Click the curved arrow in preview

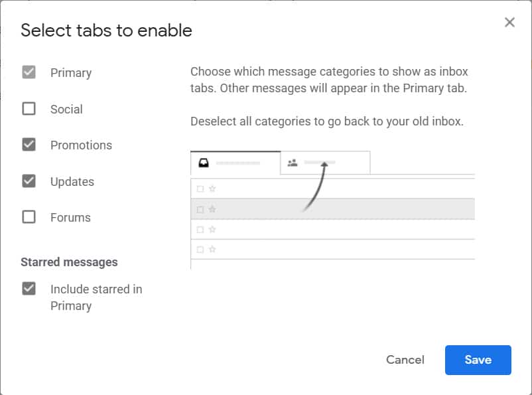[315, 187]
